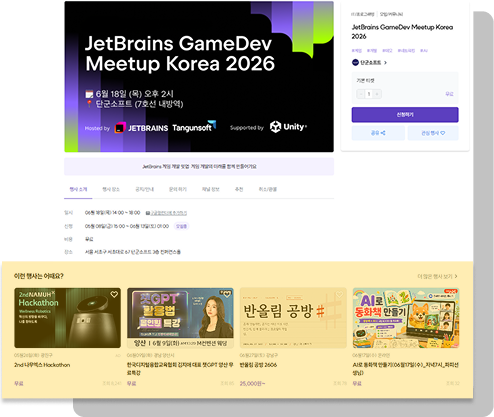Favorite the 2nd NAMUH Hackathon card heart

[114, 294]
